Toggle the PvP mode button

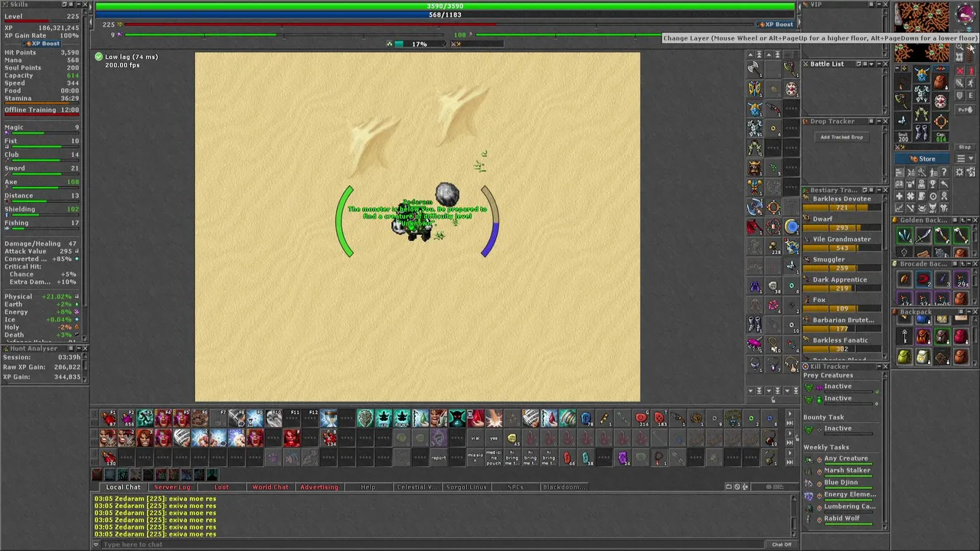click(x=965, y=110)
